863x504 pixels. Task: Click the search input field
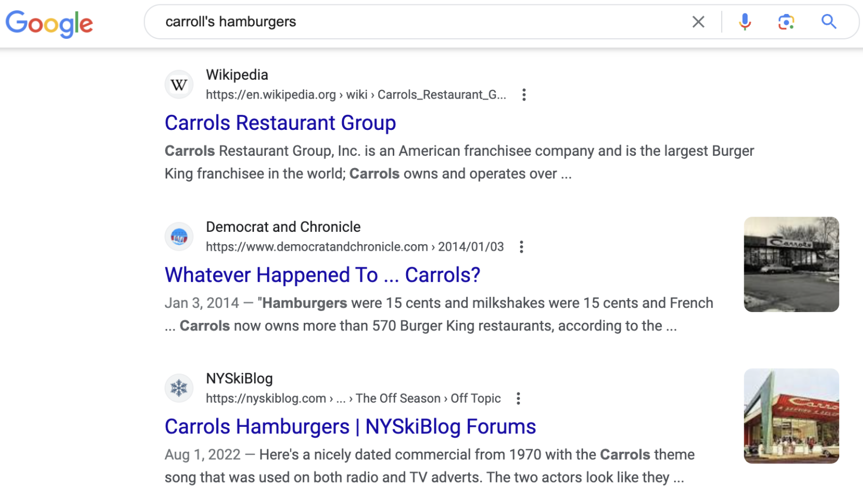click(421, 22)
